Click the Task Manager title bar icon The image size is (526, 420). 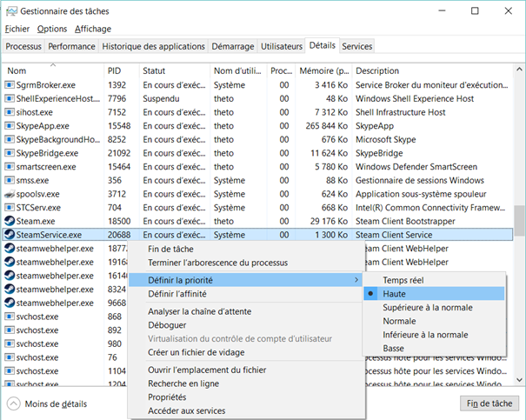click(11, 11)
